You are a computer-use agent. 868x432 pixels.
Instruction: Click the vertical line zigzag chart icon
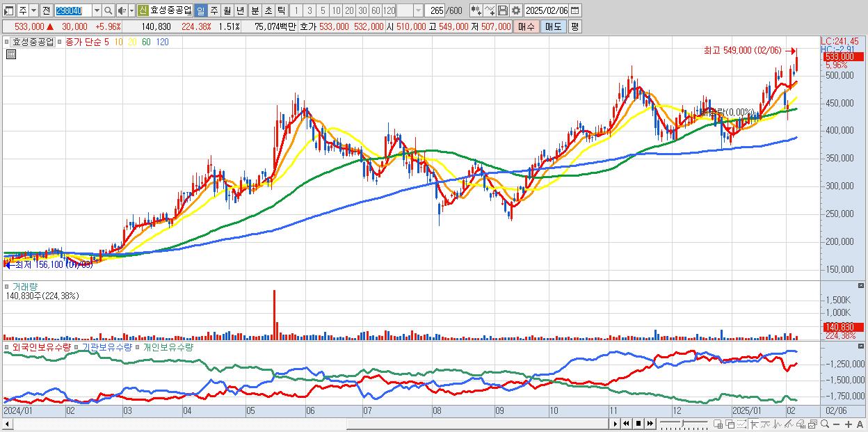tap(778, 424)
